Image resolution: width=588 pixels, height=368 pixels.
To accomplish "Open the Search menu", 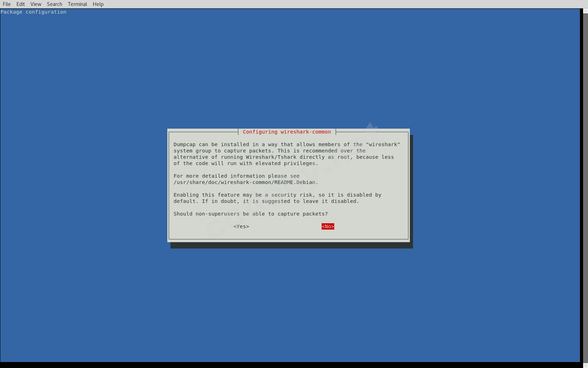I will pos(54,4).
